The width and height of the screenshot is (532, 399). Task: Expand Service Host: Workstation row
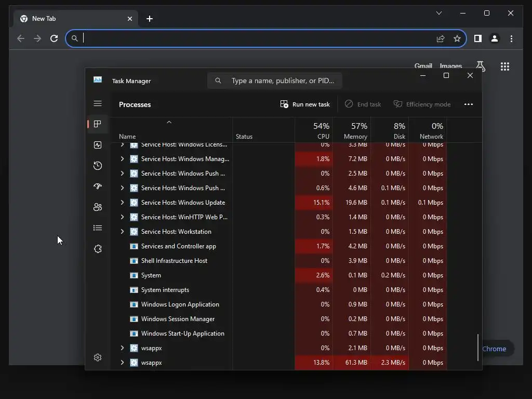pyautogui.click(x=122, y=232)
